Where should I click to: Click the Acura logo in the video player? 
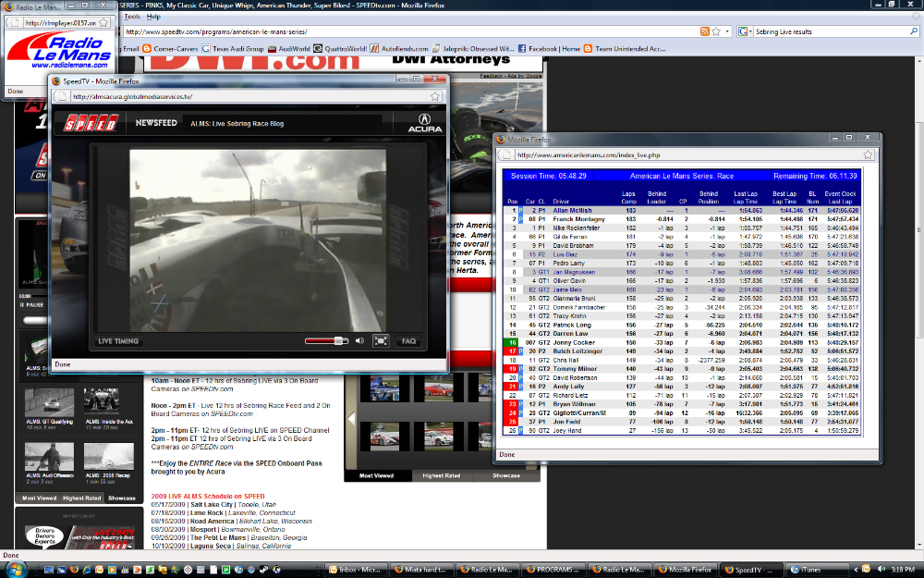click(x=425, y=124)
